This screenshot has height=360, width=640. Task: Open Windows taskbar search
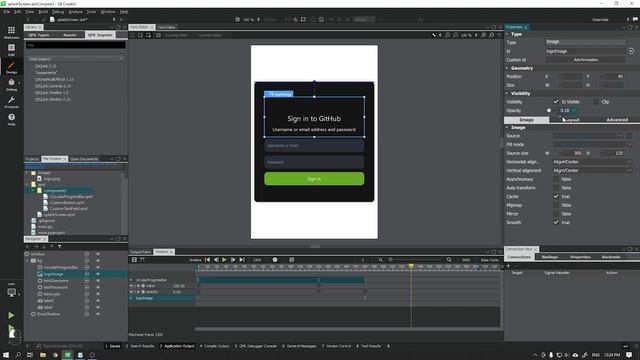click(18, 355)
